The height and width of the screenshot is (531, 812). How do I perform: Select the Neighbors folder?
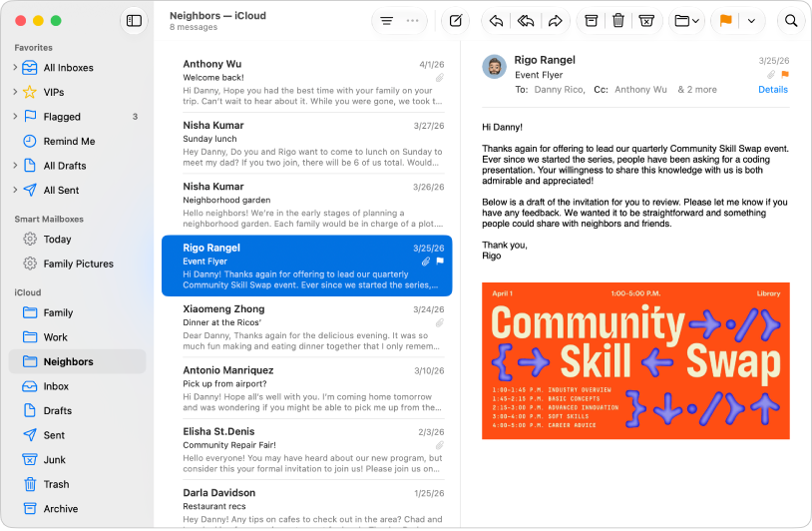pos(78,361)
